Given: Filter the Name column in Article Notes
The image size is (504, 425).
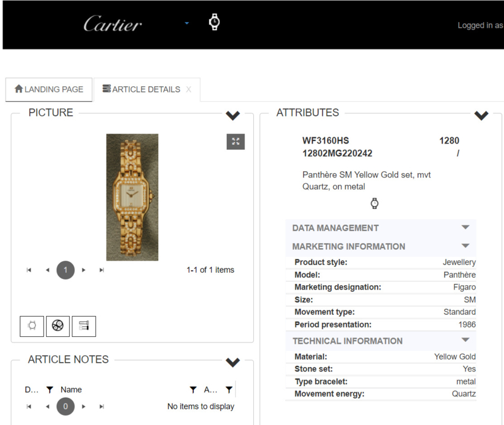Looking at the screenshot, I should [193, 390].
